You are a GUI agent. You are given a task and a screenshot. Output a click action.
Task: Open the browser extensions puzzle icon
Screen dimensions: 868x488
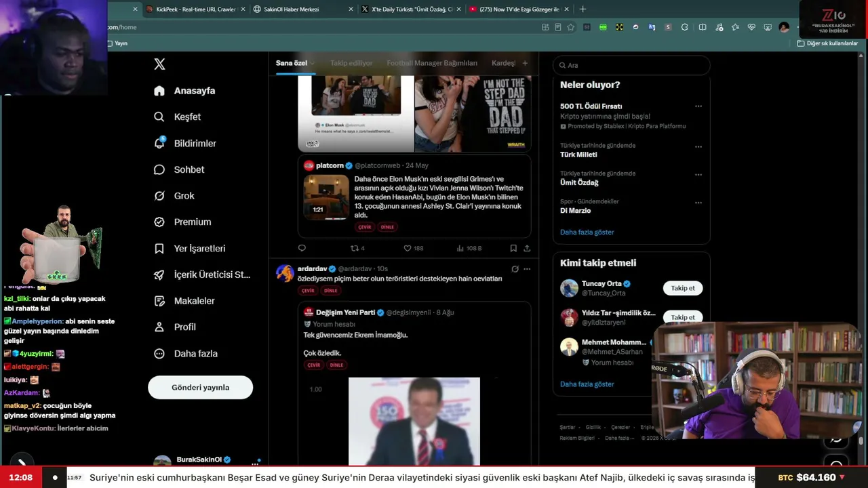click(684, 27)
